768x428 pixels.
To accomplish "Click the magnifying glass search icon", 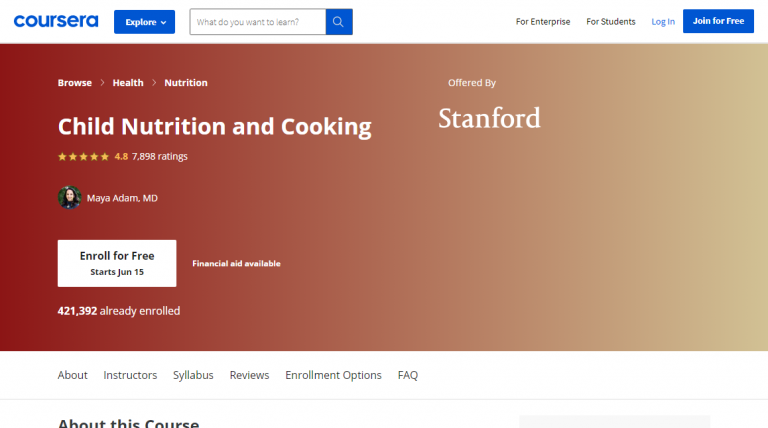I will click(339, 22).
